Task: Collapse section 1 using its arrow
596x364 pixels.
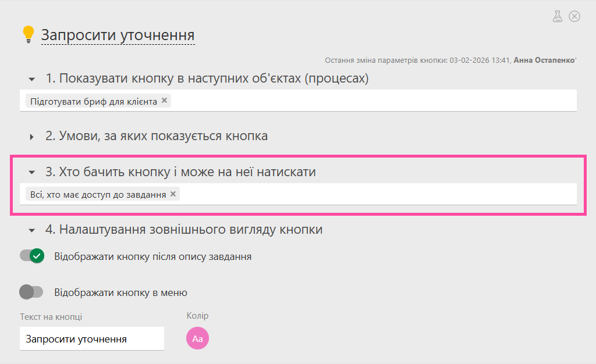Action: (x=32, y=78)
